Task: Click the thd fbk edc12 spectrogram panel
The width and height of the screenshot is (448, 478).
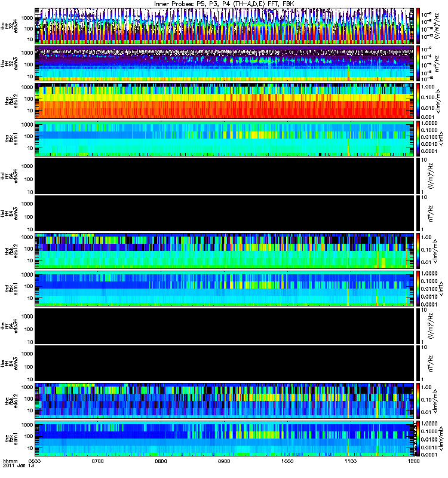Action: pyautogui.click(x=225, y=251)
